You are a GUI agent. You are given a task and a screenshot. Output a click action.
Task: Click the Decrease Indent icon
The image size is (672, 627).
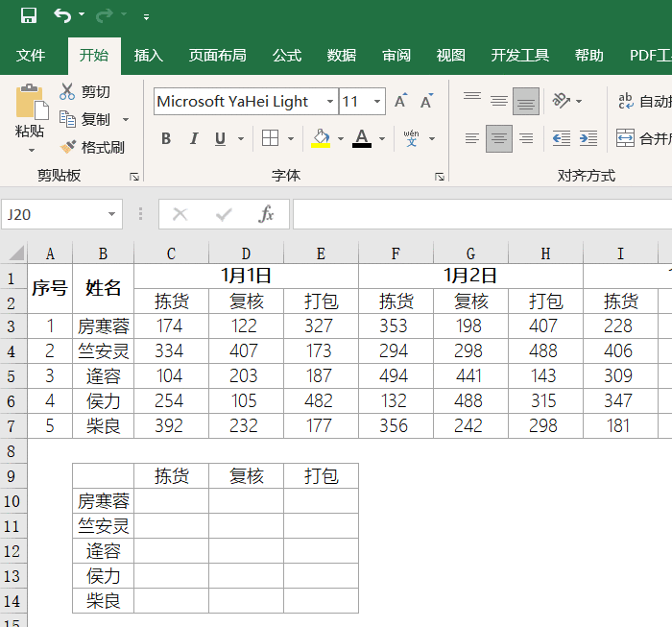click(x=562, y=138)
